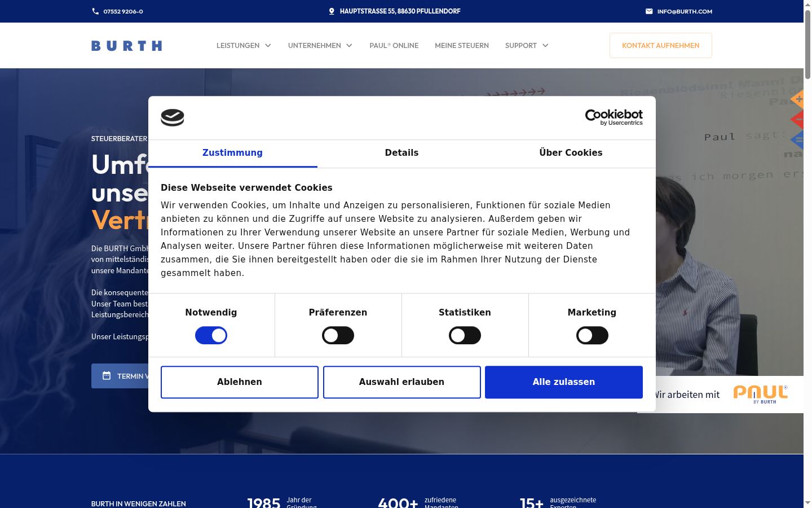Image resolution: width=812 pixels, height=508 pixels.
Task: Click the calendar icon on Termin button
Action: point(107,376)
